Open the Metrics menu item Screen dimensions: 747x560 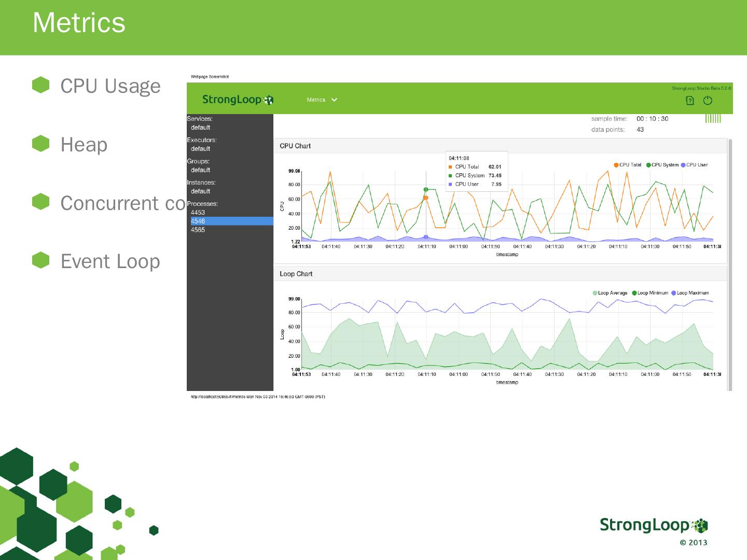[x=316, y=100]
